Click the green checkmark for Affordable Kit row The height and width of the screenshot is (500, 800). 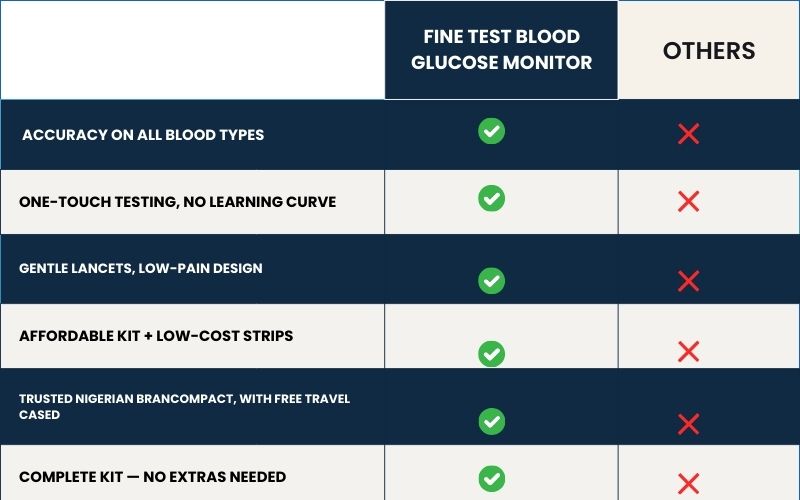pos(491,353)
